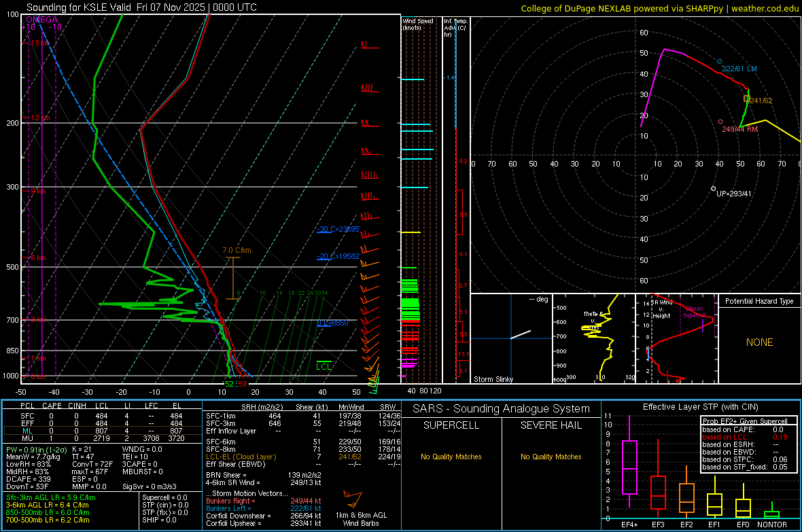
Task: Click the weather.cod.edu NEXLAB credit text
Action: pos(659,8)
